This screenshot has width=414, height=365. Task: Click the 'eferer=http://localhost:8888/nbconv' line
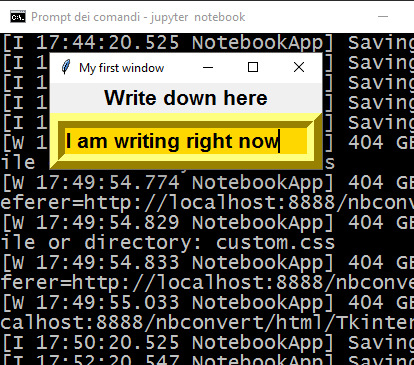tap(207, 203)
